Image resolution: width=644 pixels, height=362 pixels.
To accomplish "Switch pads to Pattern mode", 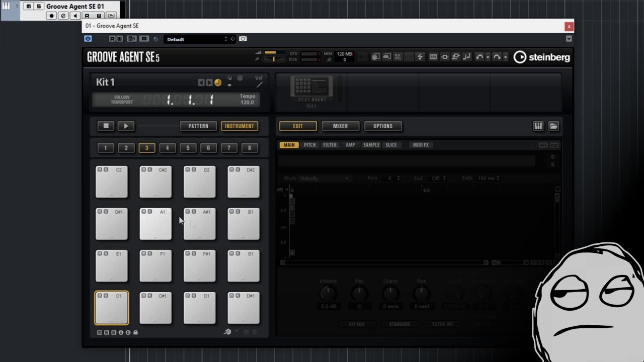I will click(198, 126).
